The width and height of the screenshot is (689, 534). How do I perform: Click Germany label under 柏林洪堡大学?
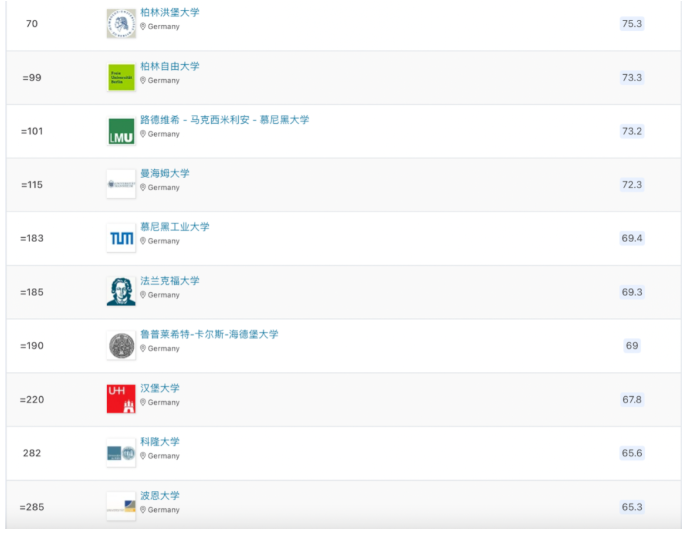point(163,27)
